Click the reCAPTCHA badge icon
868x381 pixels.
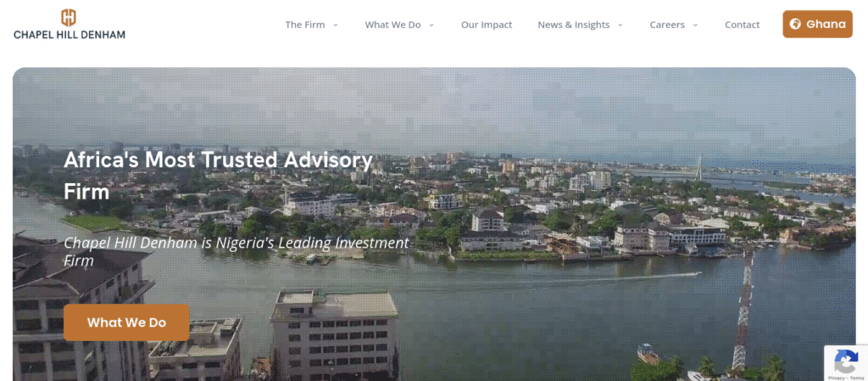click(x=846, y=363)
